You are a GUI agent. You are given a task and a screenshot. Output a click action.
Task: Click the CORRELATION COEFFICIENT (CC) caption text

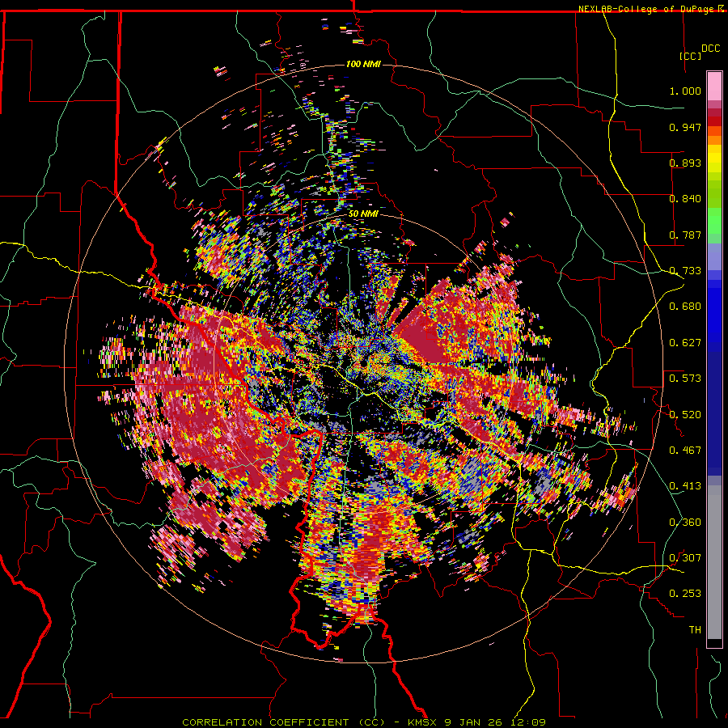click(283, 722)
